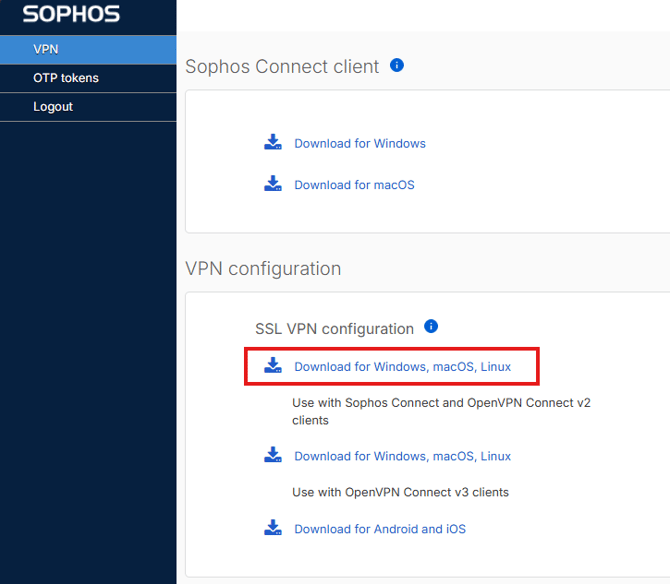
Task: Click download icon inside the red highlighted box
Action: coord(273,366)
